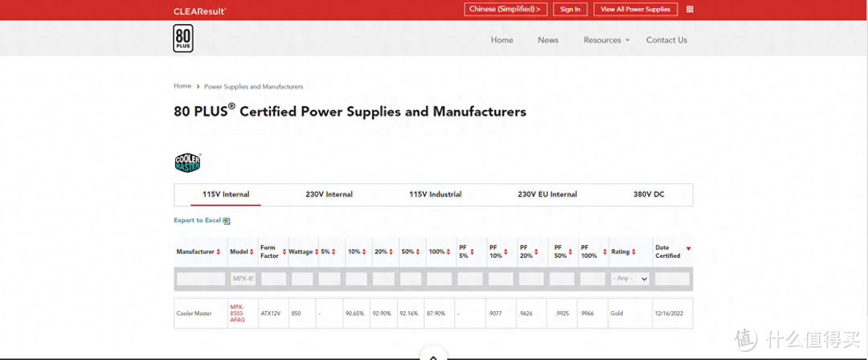
Task: Expand the Resources menu
Action: (606, 40)
